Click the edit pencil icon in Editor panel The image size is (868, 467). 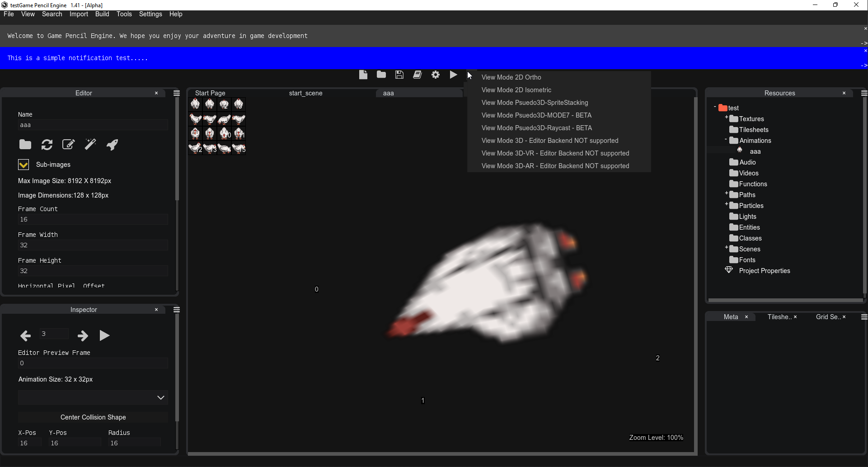(x=68, y=144)
